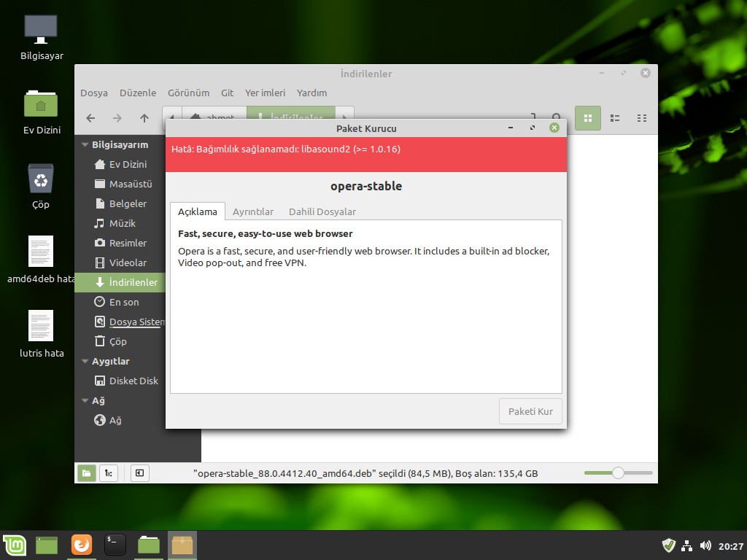
Task: Go up to the parent folder
Action: point(144,118)
